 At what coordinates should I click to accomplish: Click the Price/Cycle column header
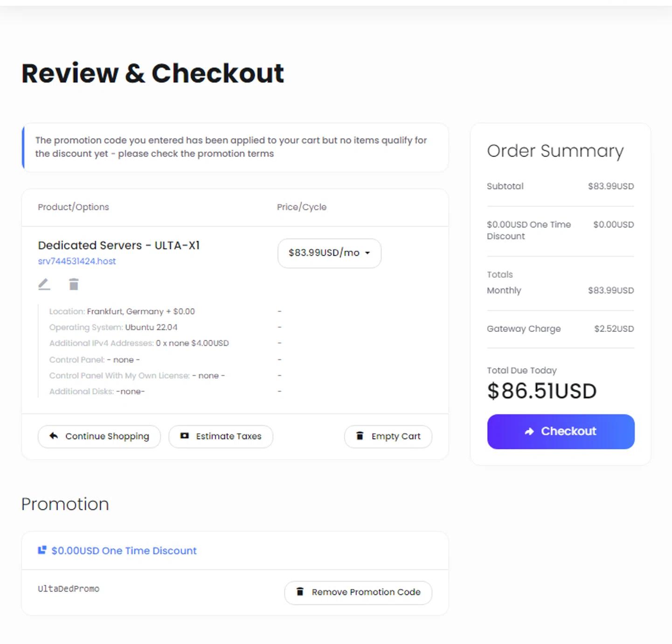point(302,207)
